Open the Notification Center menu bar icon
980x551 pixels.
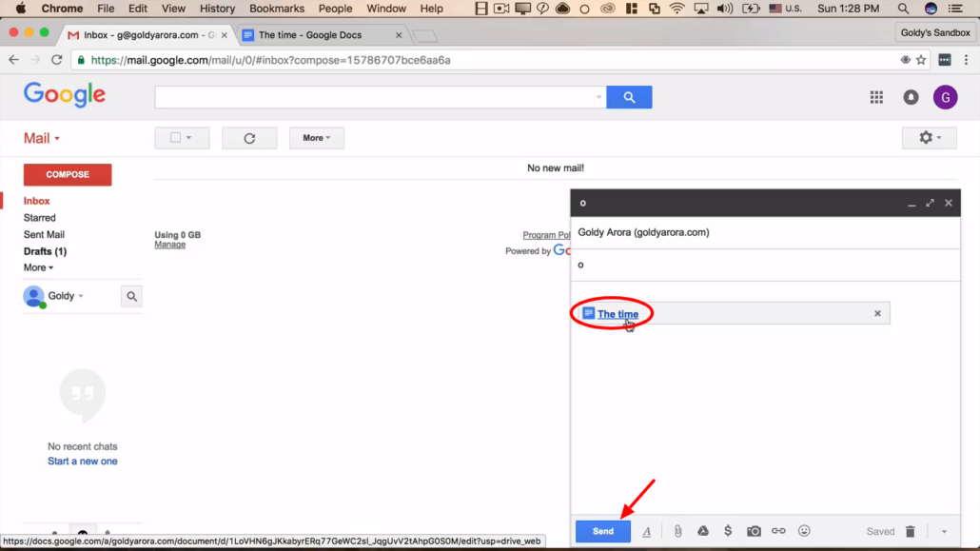point(955,9)
